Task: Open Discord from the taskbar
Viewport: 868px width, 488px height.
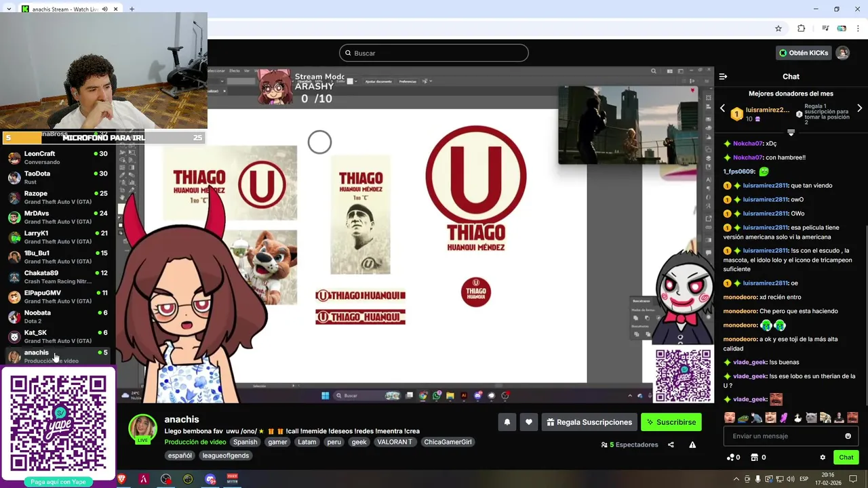Action: tap(210, 479)
